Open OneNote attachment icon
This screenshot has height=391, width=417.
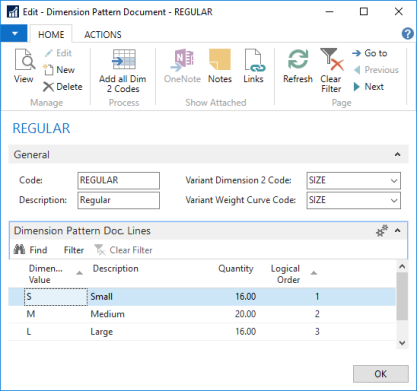(x=182, y=66)
